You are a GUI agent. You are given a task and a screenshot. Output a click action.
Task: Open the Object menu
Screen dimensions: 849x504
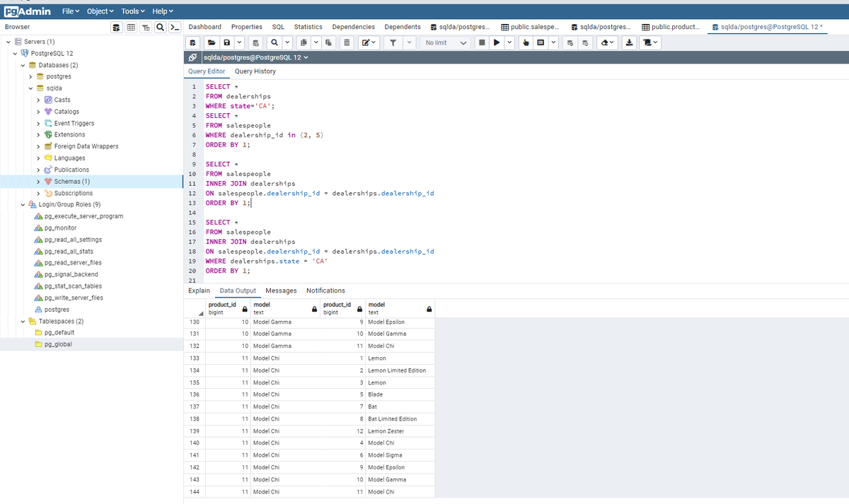coord(100,11)
